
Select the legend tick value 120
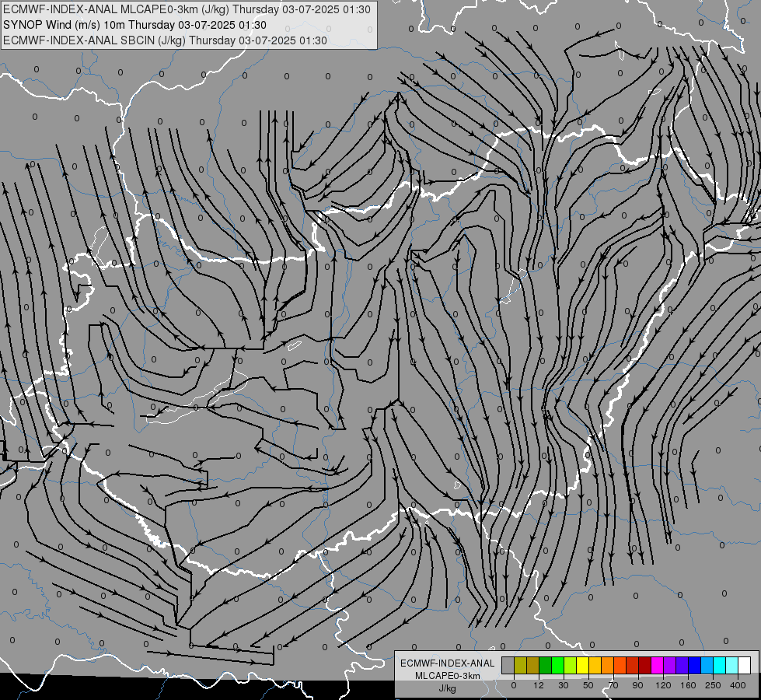[x=663, y=685]
